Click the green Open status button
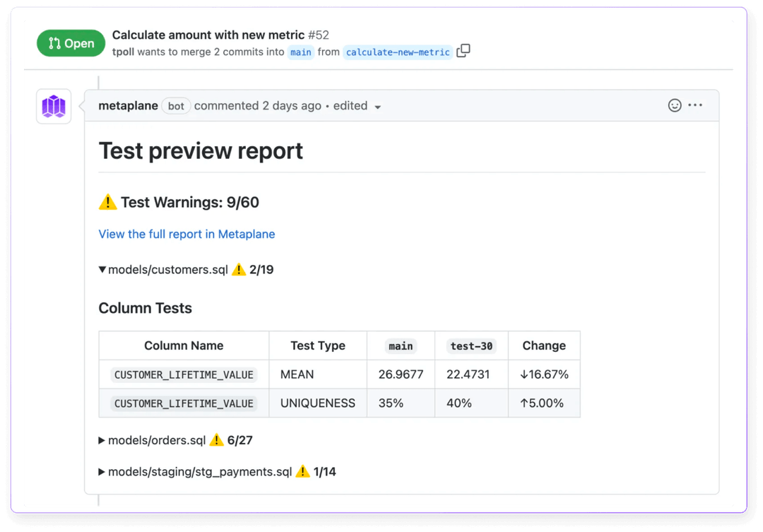This screenshot has width=763, height=532. point(71,43)
